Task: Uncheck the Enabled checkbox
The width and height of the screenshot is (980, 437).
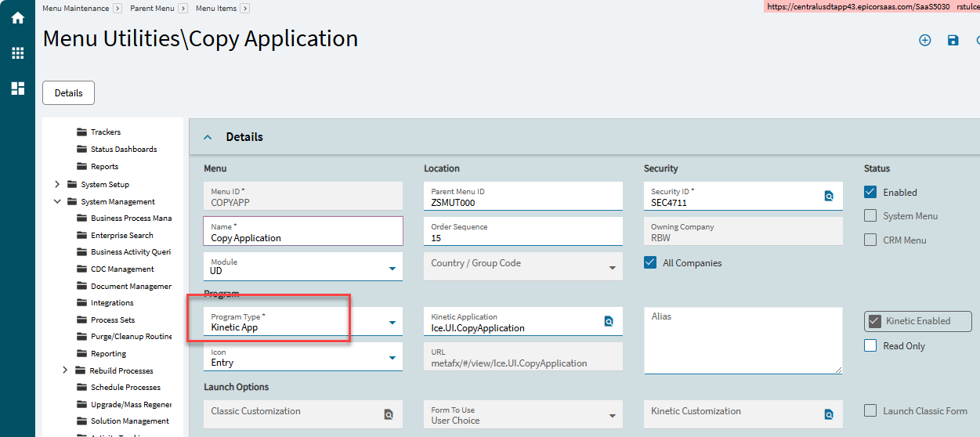Action: click(870, 192)
